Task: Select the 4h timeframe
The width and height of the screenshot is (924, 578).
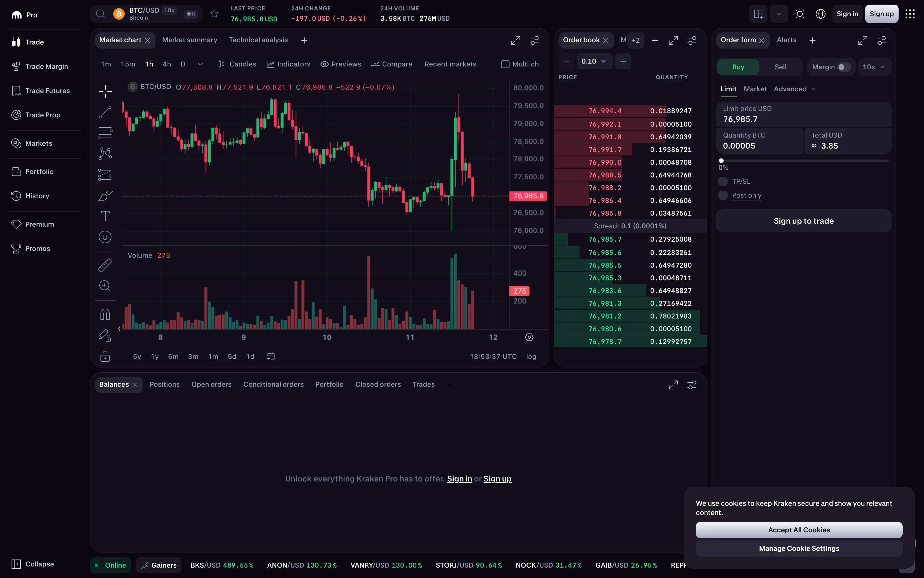Action: (x=167, y=64)
